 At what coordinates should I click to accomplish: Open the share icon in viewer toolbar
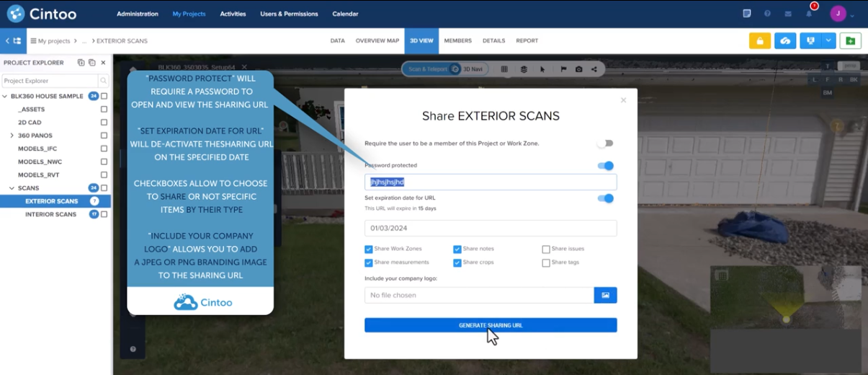coord(594,69)
